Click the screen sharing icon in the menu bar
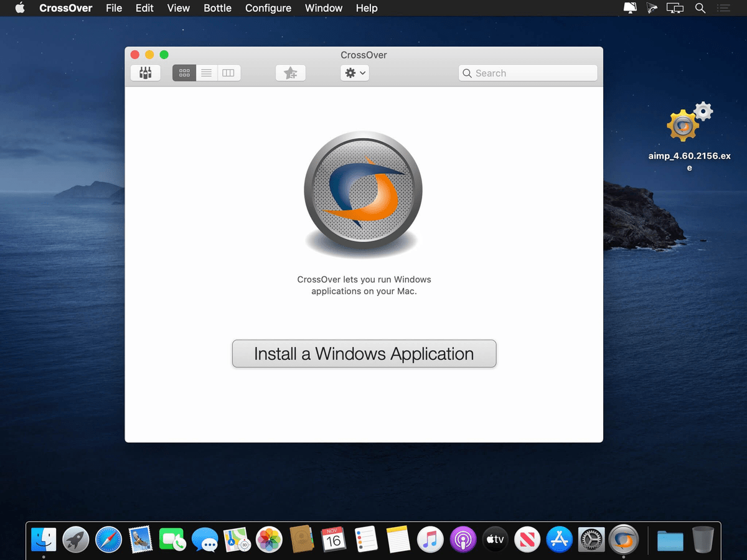This screenshot has width=747, height=560. point(675,8)
